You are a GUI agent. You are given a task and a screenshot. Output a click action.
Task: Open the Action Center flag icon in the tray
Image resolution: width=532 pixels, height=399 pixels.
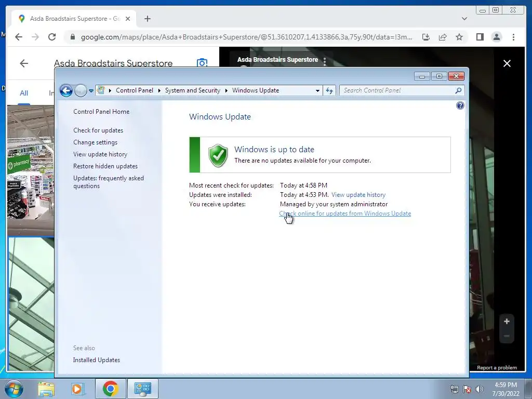coord(467,389)
